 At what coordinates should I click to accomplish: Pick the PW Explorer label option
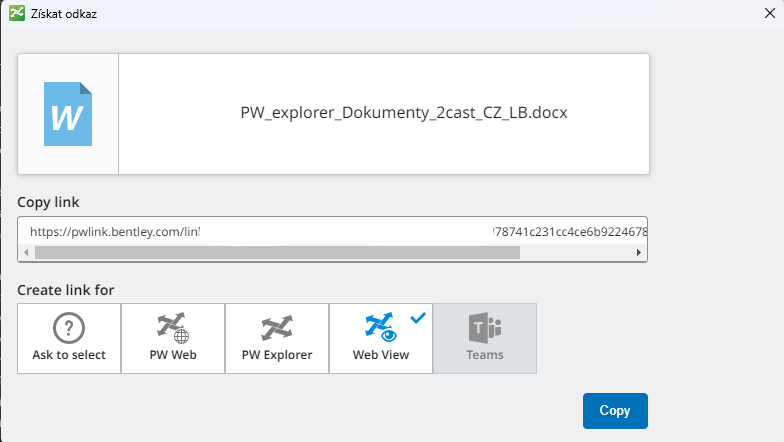pos(277,355)
